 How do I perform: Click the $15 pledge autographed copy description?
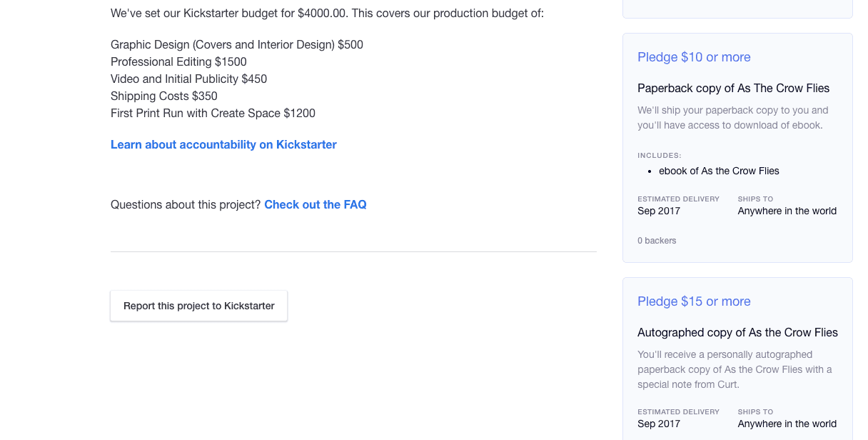735,369
